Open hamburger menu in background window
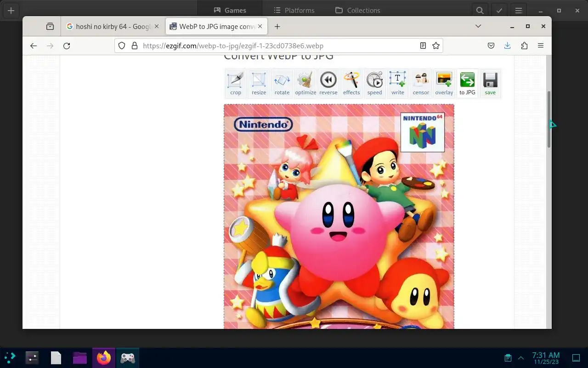The height and width of the screenshot is (368, 588). coord(519,10)
